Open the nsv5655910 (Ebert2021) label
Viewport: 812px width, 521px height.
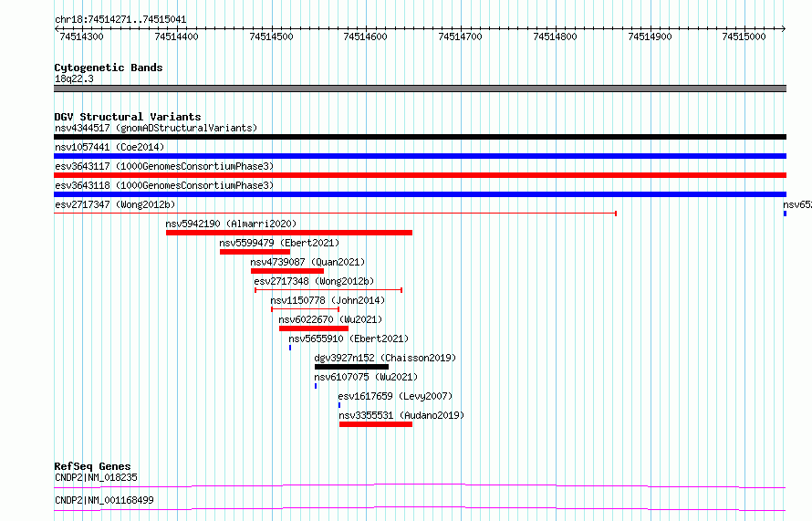pyautogui.click(x=349, y=339)
